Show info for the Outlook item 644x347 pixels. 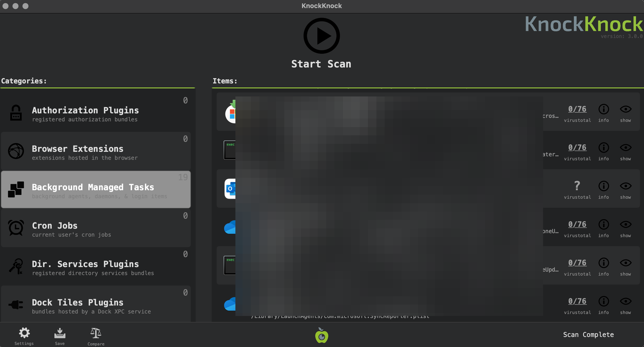(x=604, y=186)
